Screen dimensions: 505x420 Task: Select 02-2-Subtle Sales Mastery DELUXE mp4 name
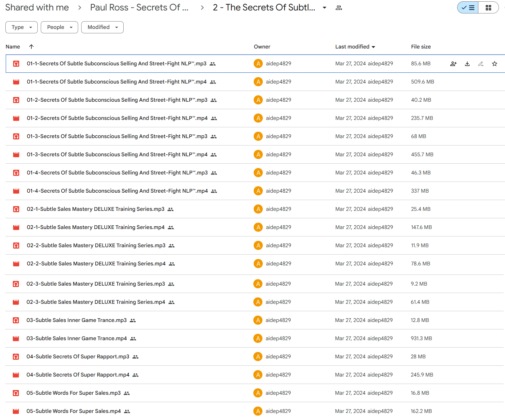coord(96,264)
